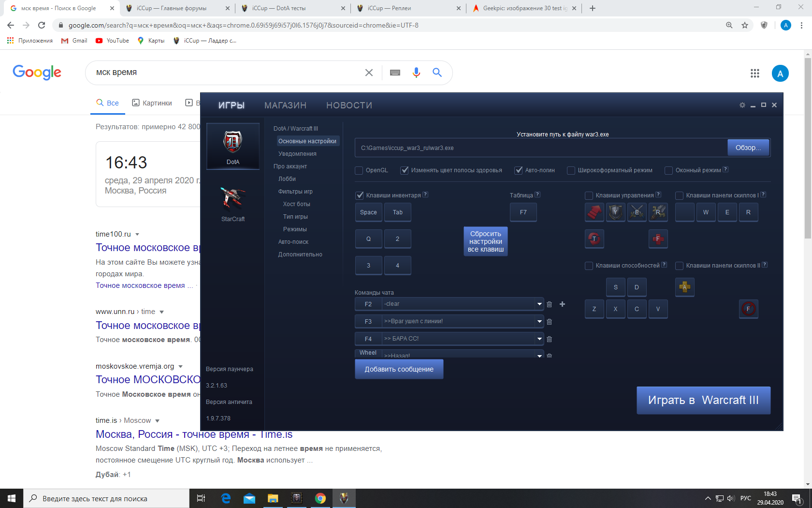Click Играть в Warcraft III button
This screenshot has height=508, width=812.
pyautogui.click(x=703, y=400)
